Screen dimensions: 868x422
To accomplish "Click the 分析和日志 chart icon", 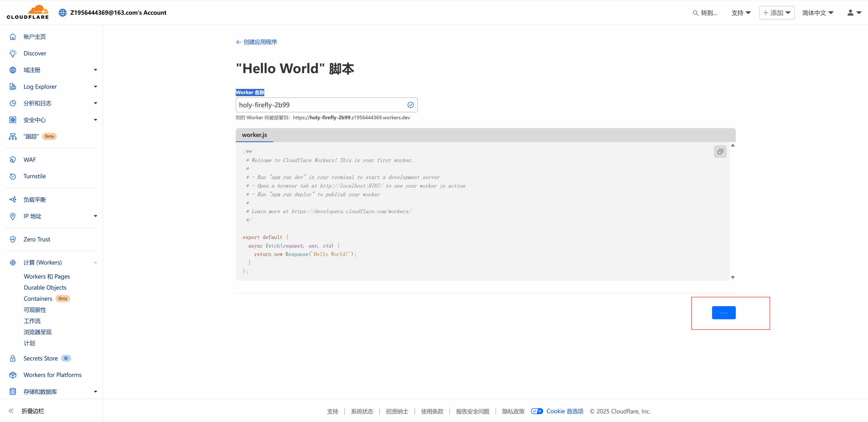I will click(13, 103).
